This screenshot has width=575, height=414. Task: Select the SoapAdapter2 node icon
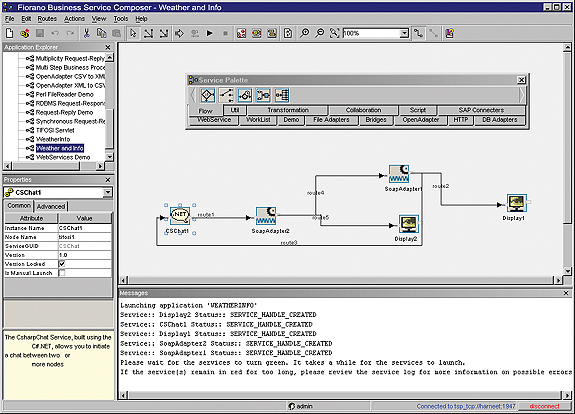coord(266,216)
